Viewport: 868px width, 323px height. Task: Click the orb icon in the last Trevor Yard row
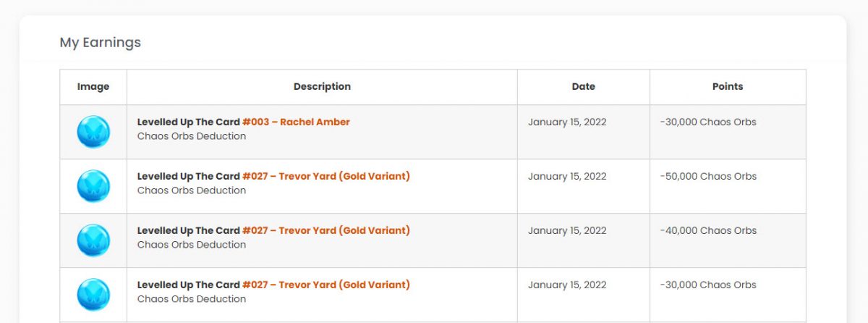(x=93, y=295)
